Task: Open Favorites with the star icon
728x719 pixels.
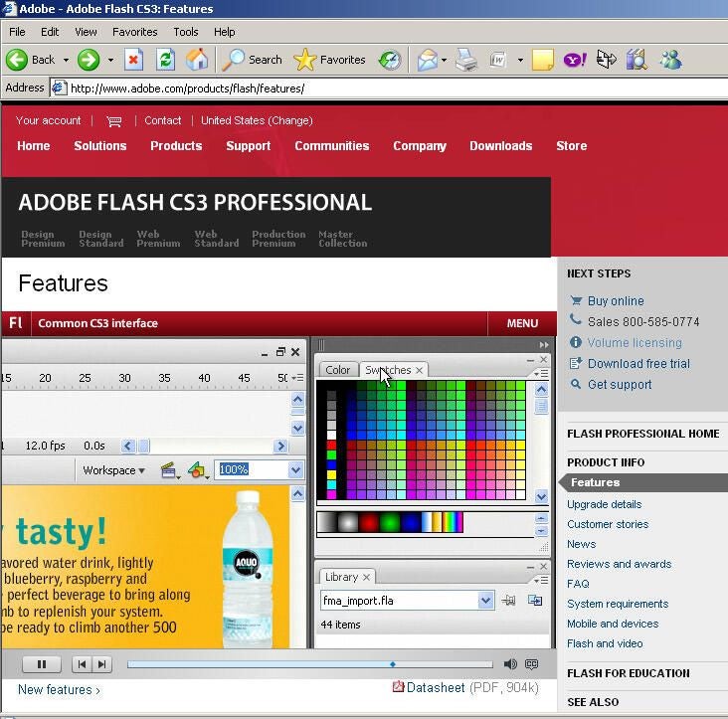Action: pos(304,60)
